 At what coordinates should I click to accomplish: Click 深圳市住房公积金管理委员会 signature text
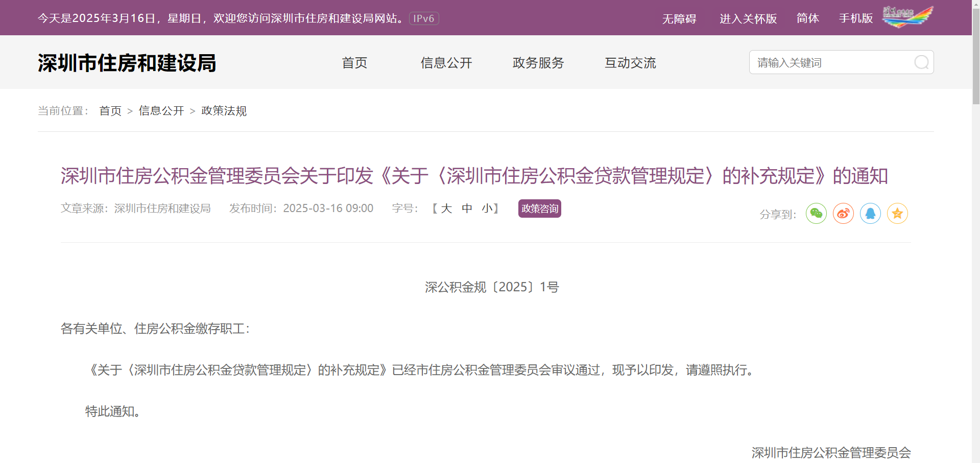[x=831, y=453]
